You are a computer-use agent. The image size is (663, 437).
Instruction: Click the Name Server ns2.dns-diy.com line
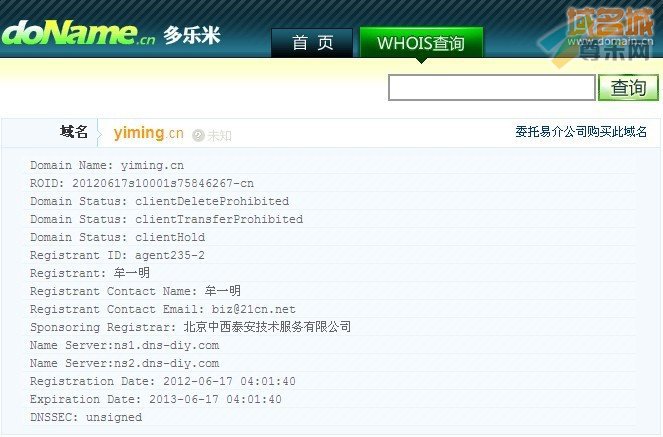(125, 363)
